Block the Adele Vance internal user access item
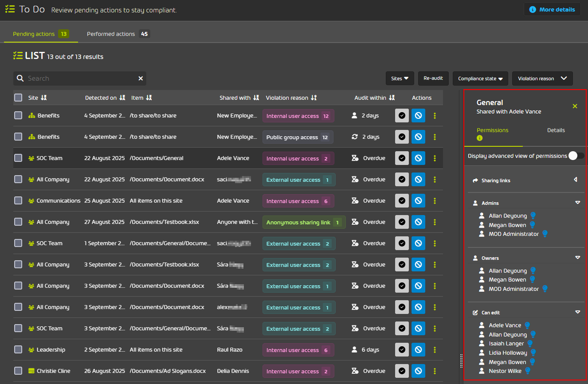The height and width of the screenshot is (384, 588). (x=418, y=158)
